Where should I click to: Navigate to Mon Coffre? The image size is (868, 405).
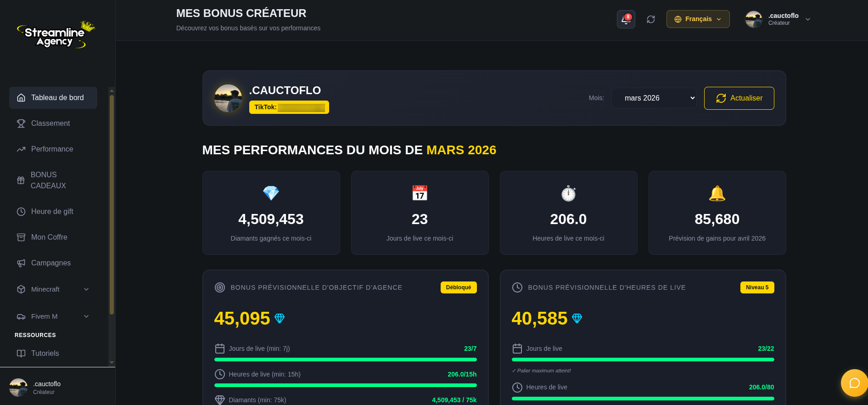click(49, 237)
